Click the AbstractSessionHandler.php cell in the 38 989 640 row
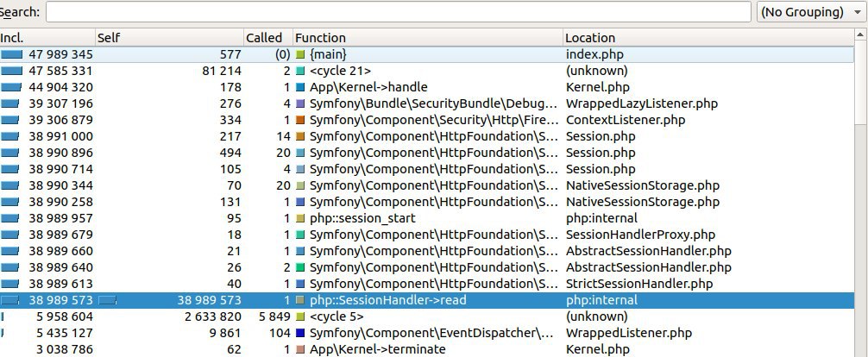Screen dimensions: 868x357 coord(648,267)
